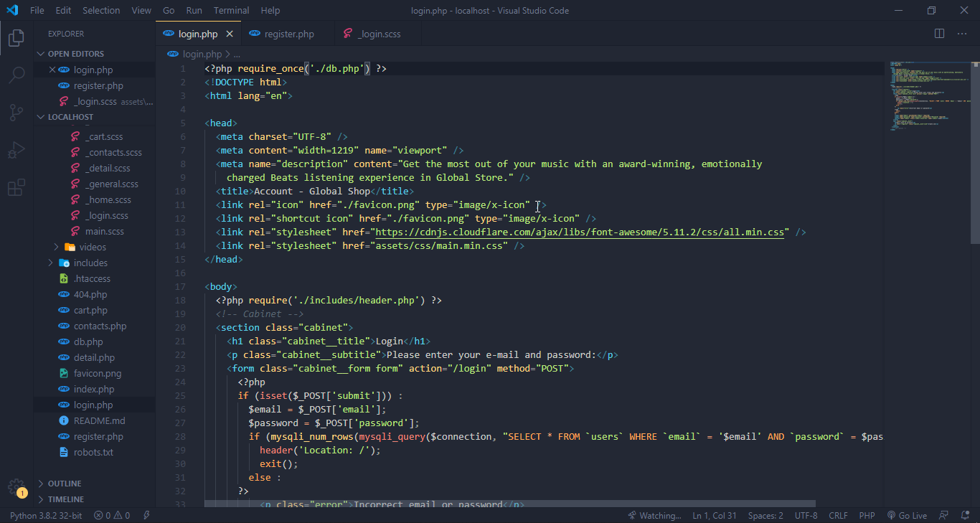Open the Help menu
The image size is (980, 523).
click(270, 10)
